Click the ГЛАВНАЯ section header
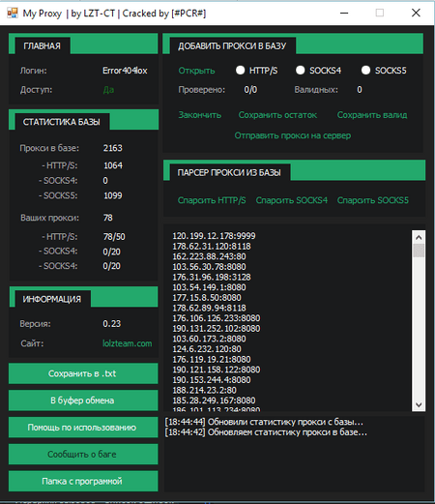Viewport: 435px width, 504px height. click(42, 46)
